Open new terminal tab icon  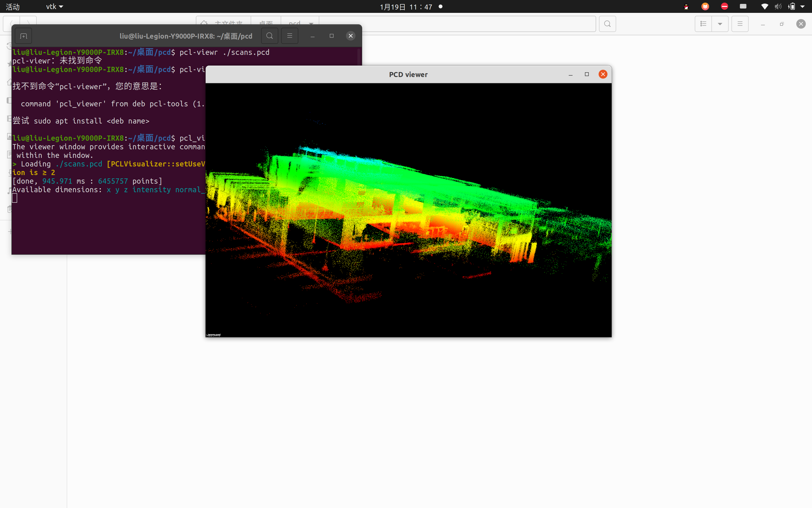tap(24, 36)
